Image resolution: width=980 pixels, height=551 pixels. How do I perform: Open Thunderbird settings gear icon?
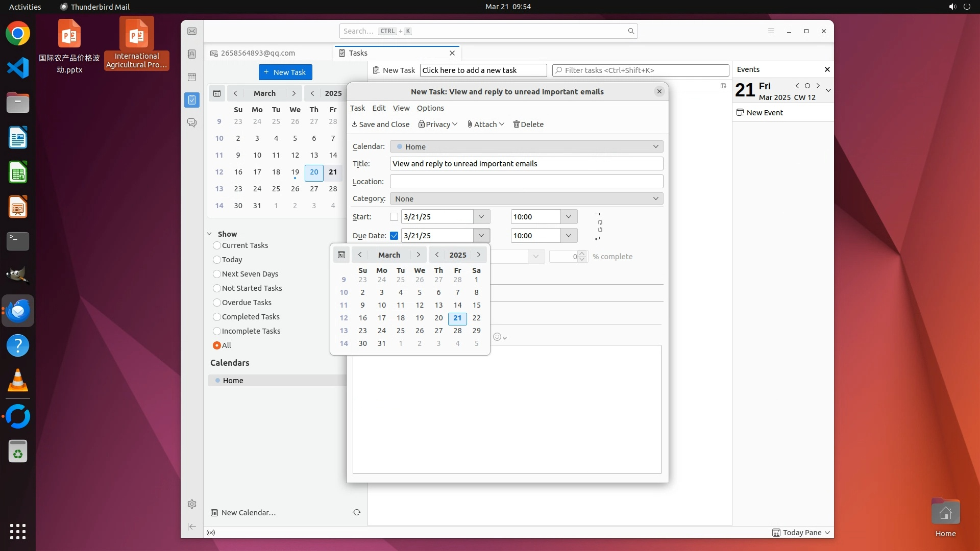[192, 504]
